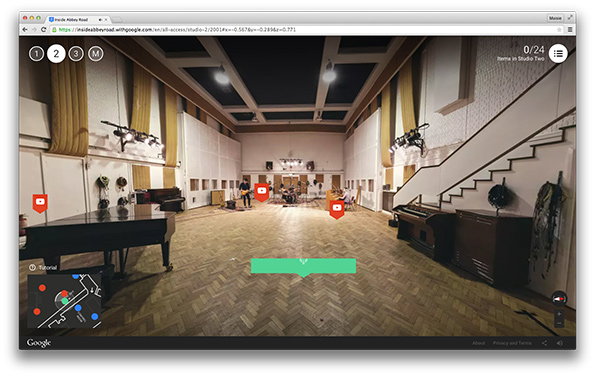Screen dimensions: 595x376
Task: Go to Studio 3 circle button
Action: [76, 54]
